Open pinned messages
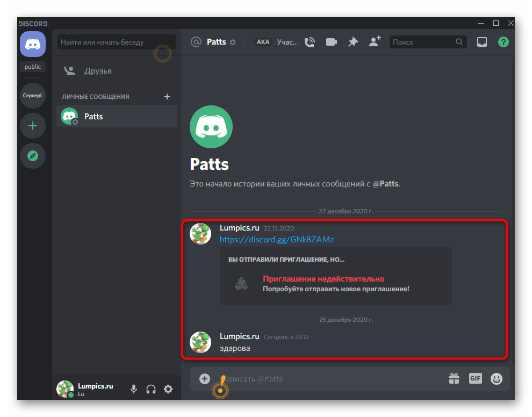 353,42
